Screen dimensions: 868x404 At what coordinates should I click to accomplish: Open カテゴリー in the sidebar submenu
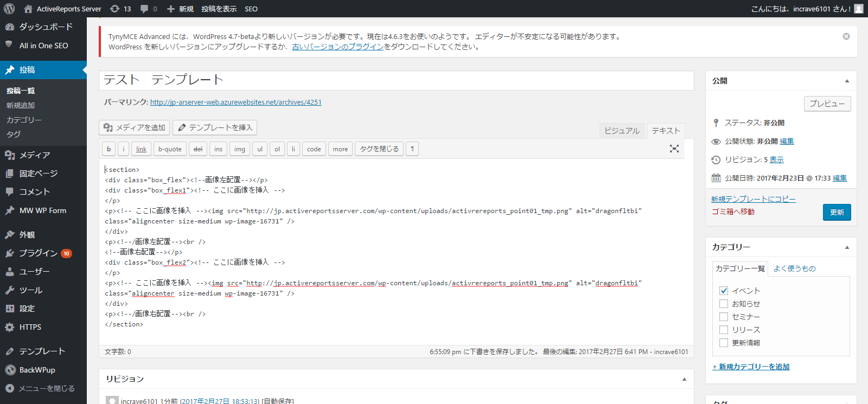[24, 120]
